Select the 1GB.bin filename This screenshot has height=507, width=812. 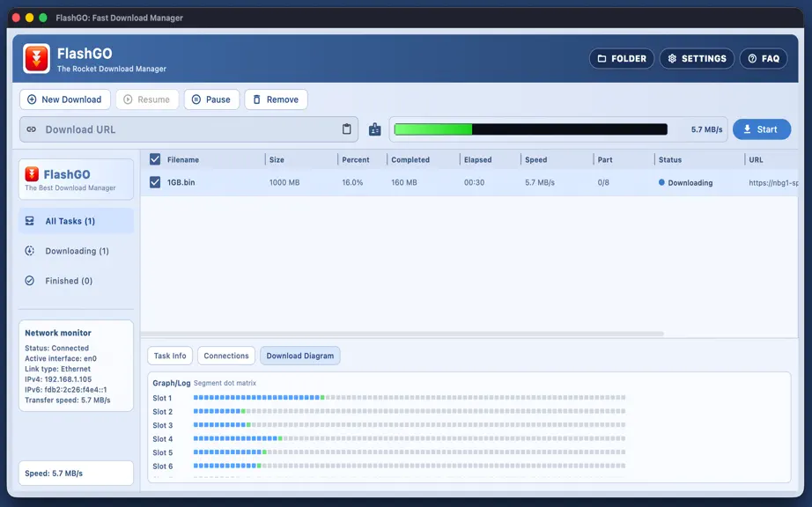[x=181, y=182]
